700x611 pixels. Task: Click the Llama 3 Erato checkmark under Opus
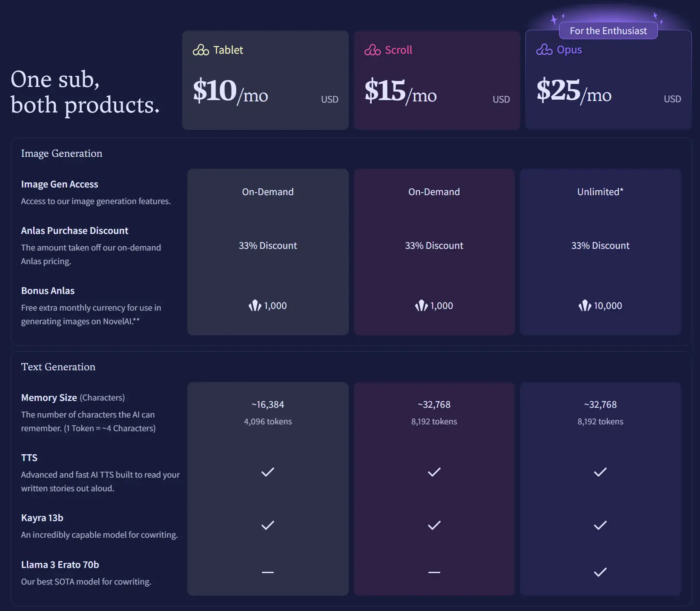pyautogui.click(x=600, y=572)
